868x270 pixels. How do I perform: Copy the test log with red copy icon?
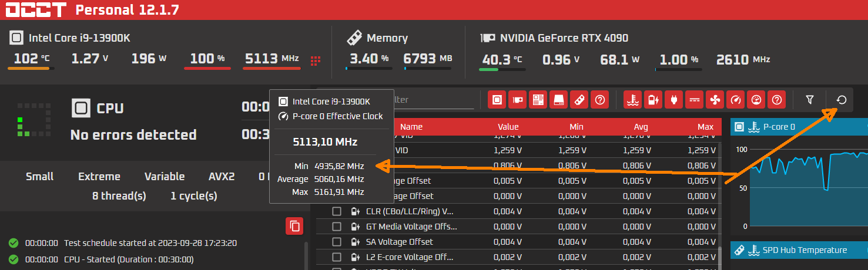294,226
